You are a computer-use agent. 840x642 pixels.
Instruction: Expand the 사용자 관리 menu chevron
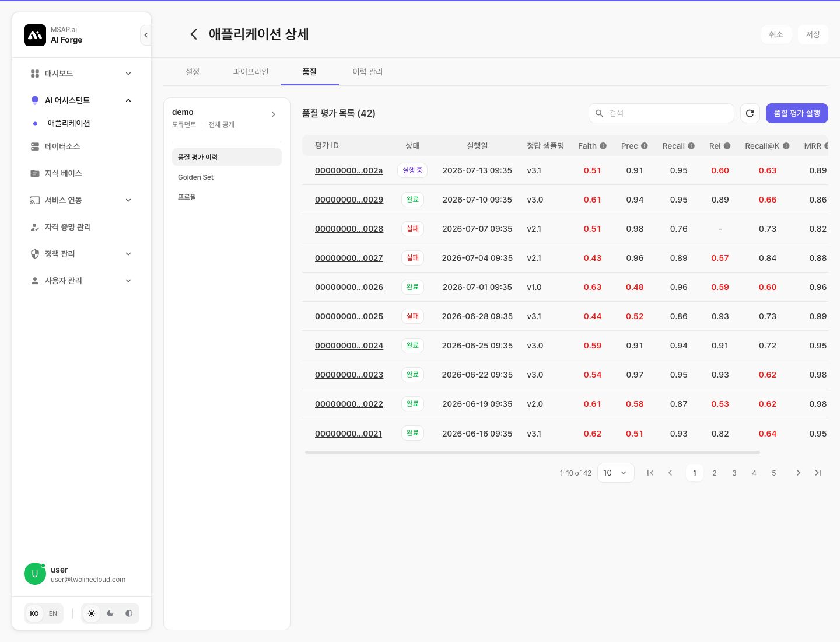click(128, 281)
